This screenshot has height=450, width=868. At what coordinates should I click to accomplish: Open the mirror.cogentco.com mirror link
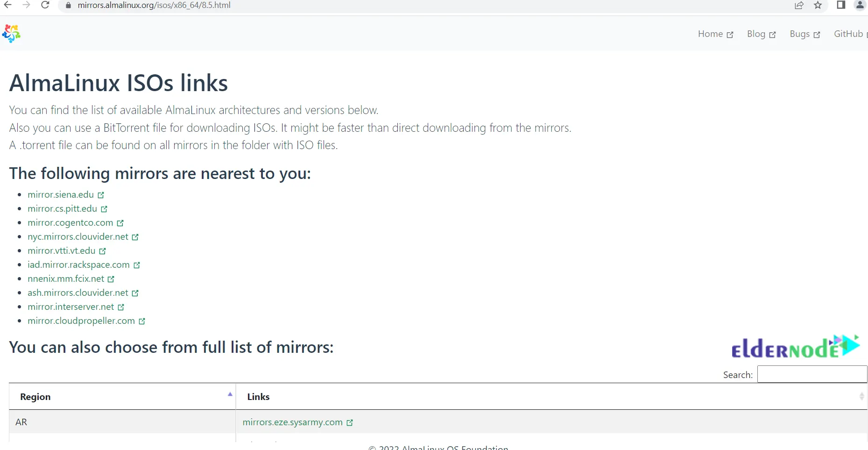click(71, 222)
